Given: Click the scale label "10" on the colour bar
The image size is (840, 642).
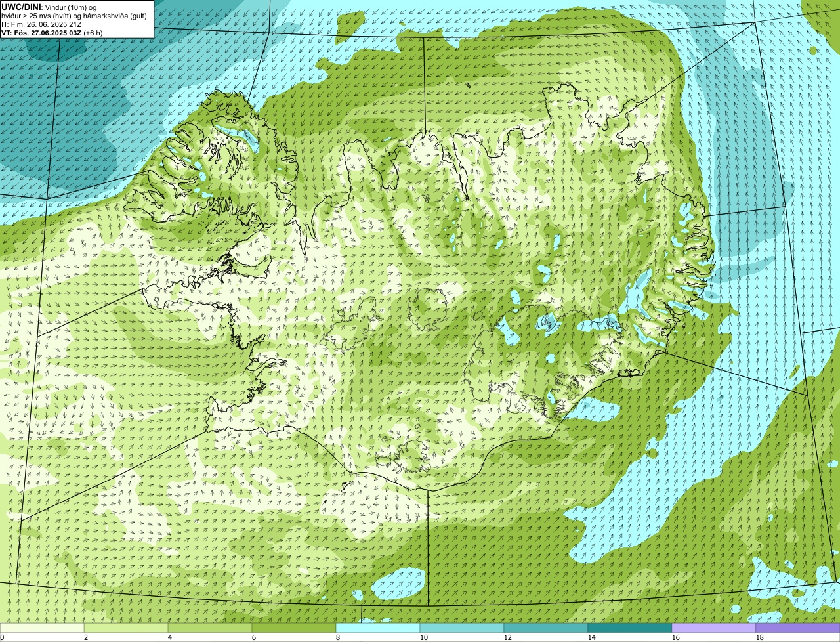Looking at the screenshot, I should [x=423, y=637].
